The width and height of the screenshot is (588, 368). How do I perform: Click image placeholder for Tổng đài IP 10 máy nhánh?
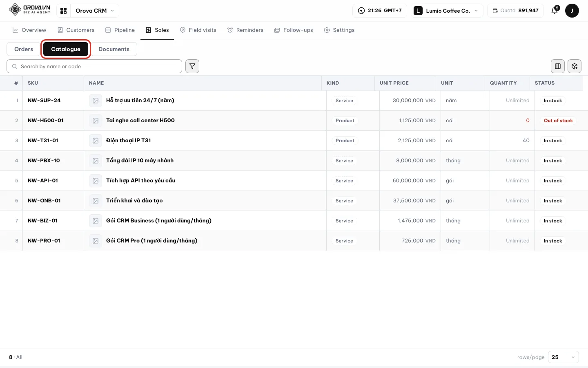96,161
